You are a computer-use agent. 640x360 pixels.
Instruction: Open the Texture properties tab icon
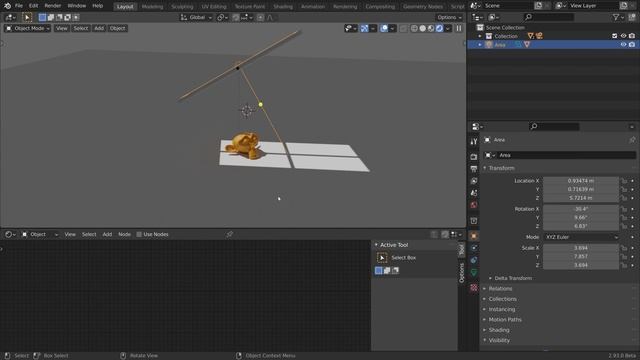[473, 288]
